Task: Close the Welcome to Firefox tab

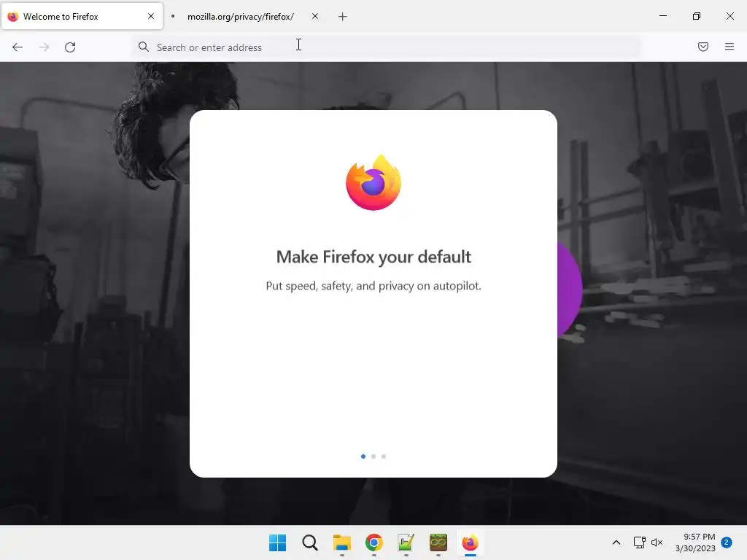Action: click(x=151, y=16)
